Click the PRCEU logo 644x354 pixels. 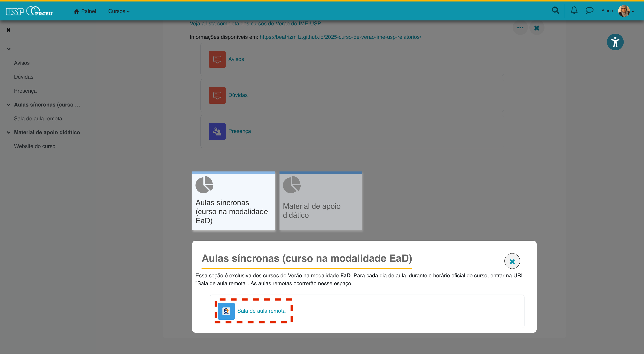[x=39, y=11]
